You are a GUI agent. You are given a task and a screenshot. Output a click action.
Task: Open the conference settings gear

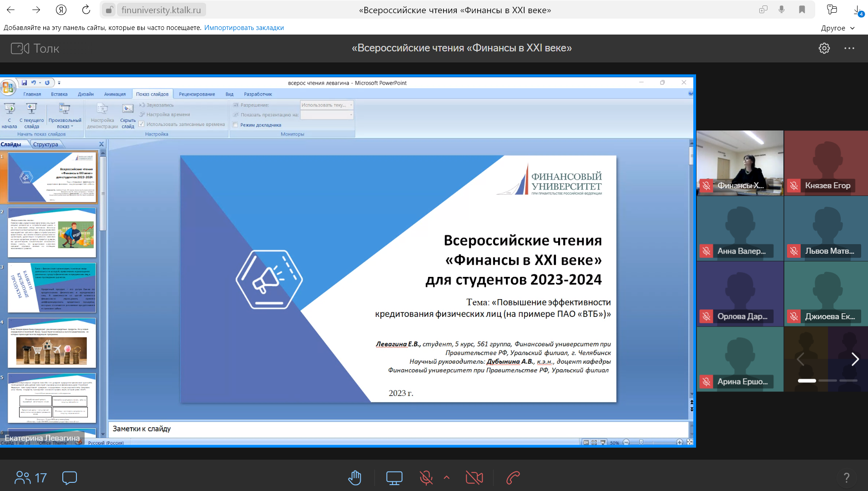click(x=824, y=48)
